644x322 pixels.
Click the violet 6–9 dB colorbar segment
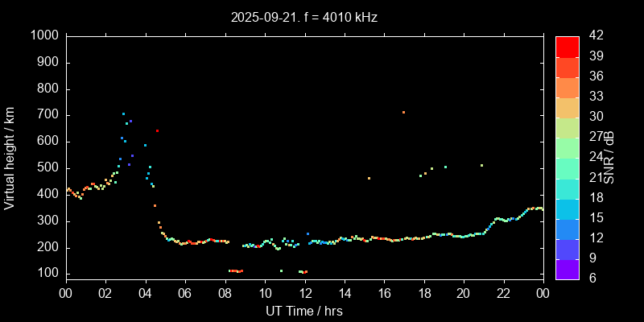pos(568,268)
